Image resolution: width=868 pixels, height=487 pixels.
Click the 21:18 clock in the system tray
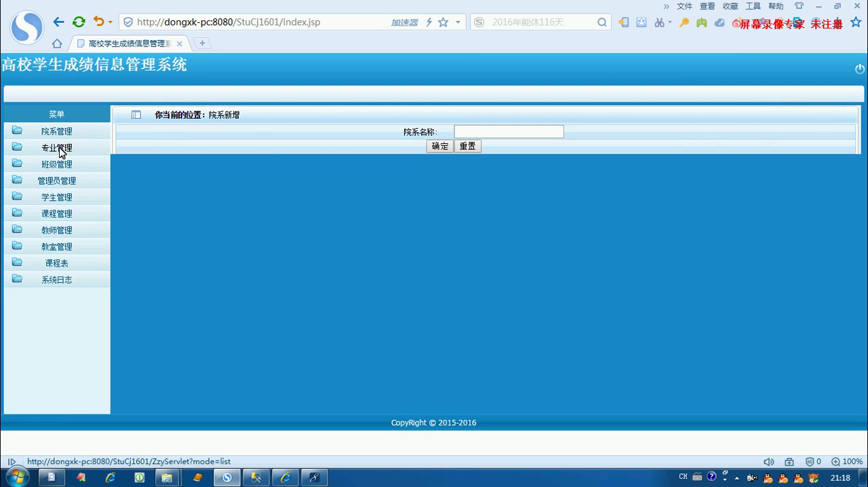[x=840, y=478]
